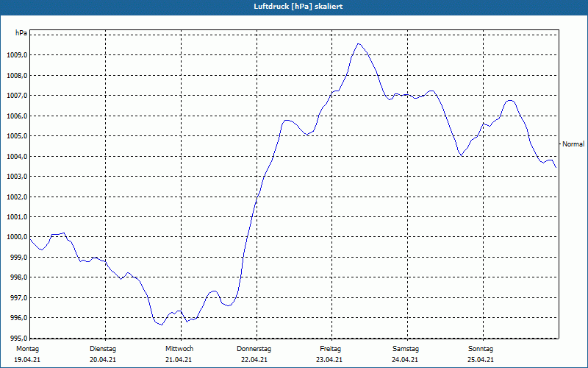Viewport: 588px width, 368px height.
Task: Click the 'hPa' unit label
Action: [21, 33]
